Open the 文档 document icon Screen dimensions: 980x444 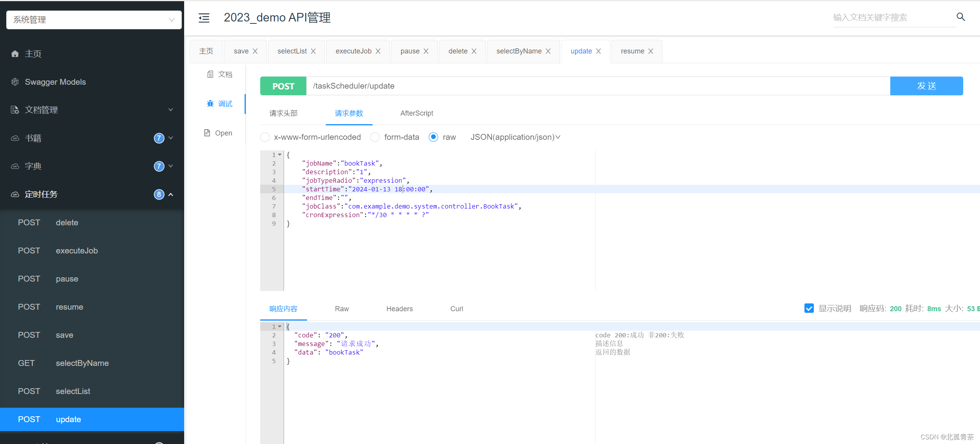point(210,74)
